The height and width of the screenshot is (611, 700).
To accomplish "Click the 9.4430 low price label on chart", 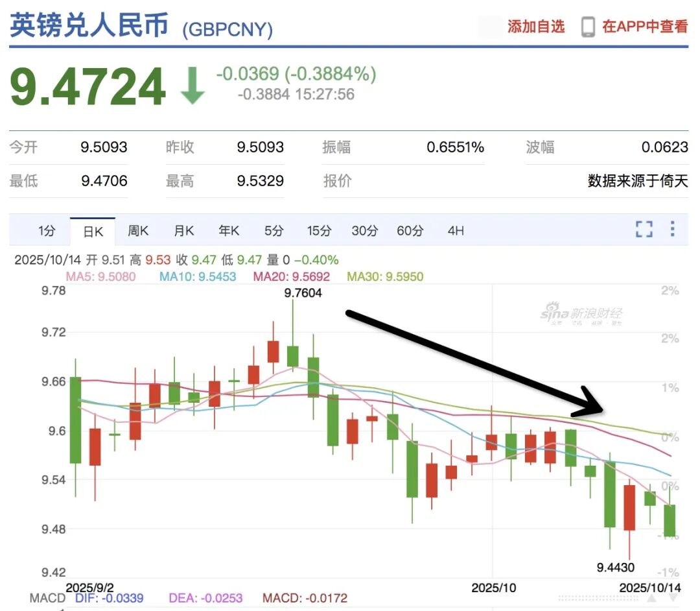I will point(616,568).
